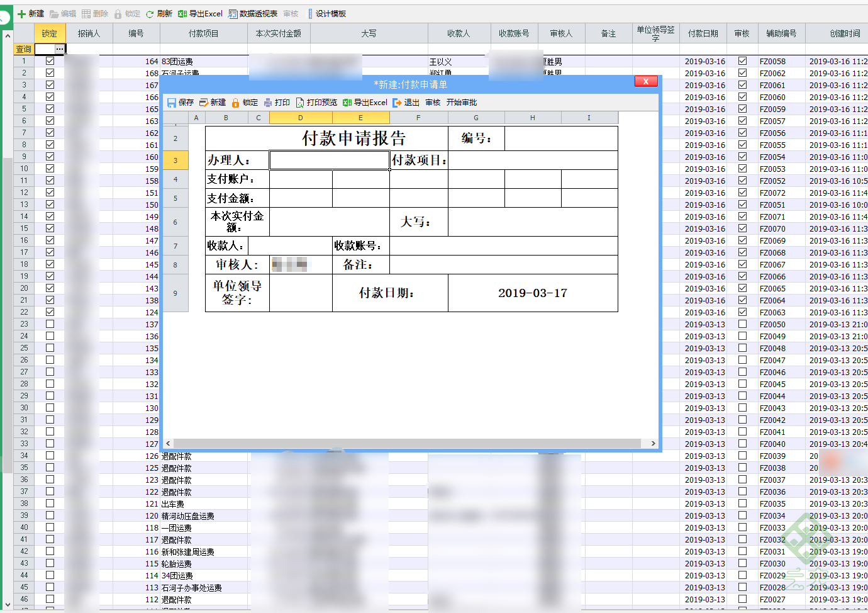Click the 备注 input cell in form
Viewport: 868px width, 613px height.
504,265
